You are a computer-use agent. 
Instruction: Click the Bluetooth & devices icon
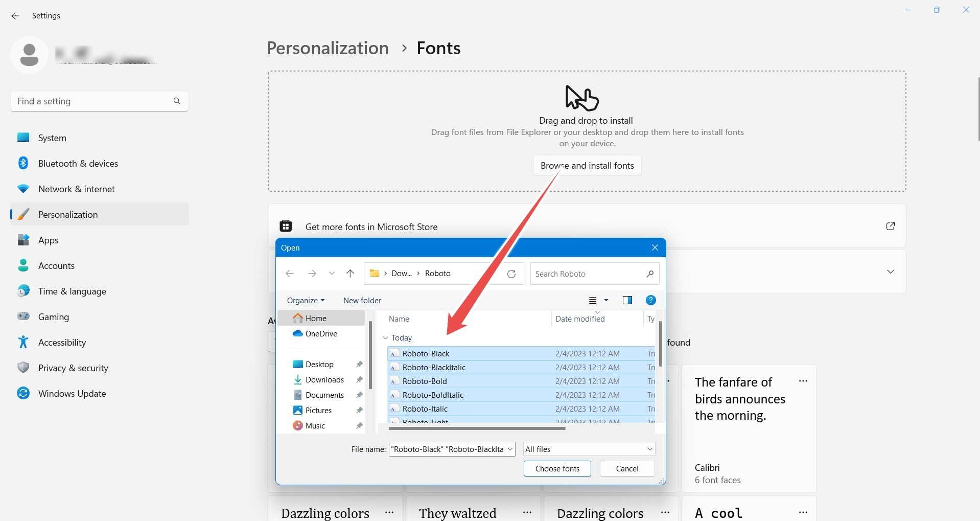24,163
